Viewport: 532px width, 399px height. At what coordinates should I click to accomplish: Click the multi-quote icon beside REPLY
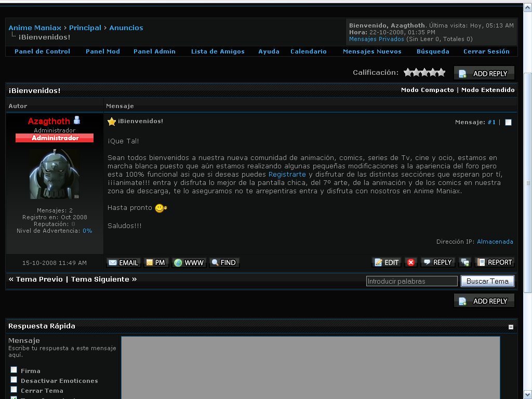coord(465,262)
